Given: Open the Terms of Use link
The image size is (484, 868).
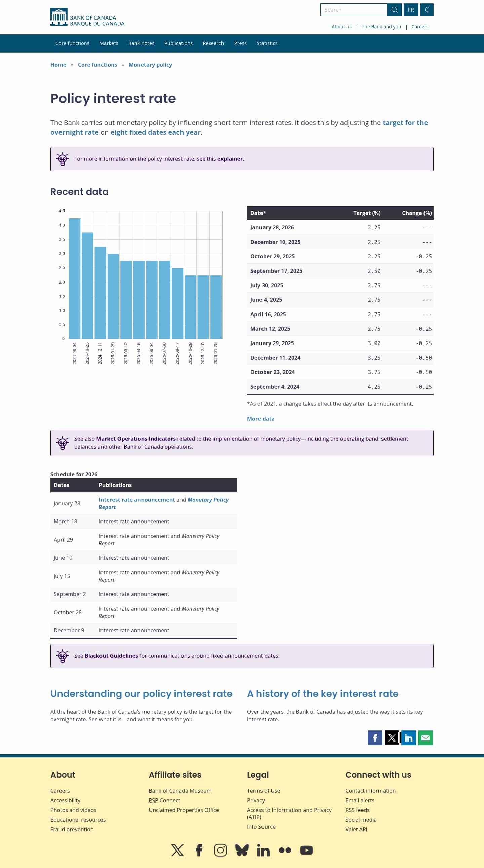Looking at the screenshot, I should coord(264,791).
